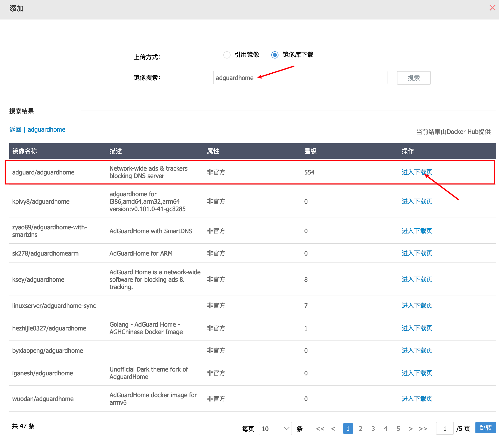Click the star count 8 for ksey/adguardhome
The image size is (499, 448).
click(306, 279)
